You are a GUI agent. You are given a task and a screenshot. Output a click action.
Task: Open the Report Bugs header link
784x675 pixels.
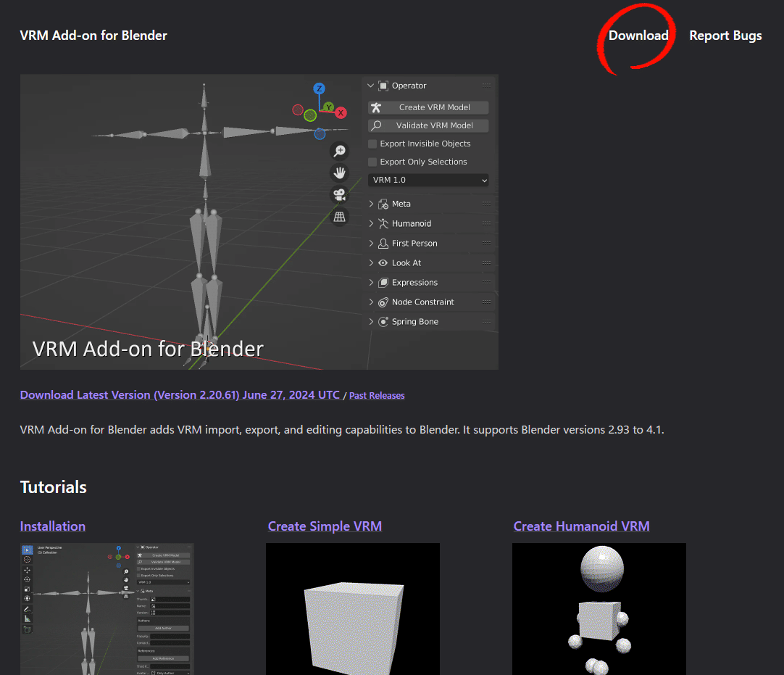tap(725, 36)
